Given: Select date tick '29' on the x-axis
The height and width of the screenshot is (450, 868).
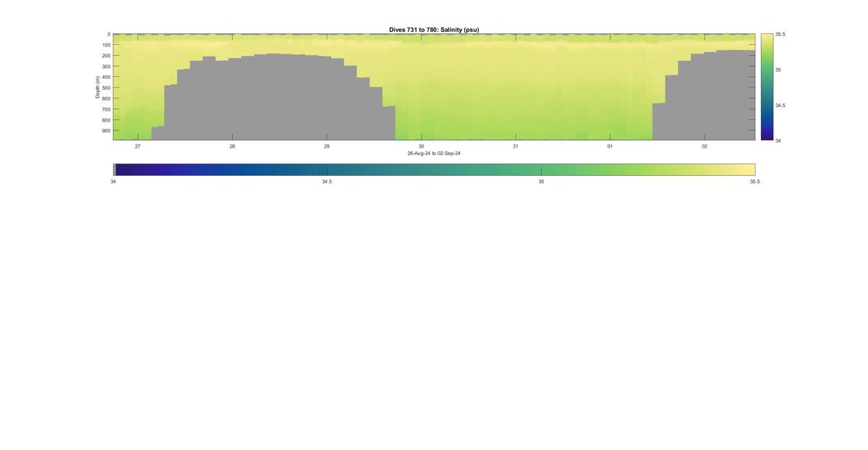Looking at the screenshot, I should point(326,146).
